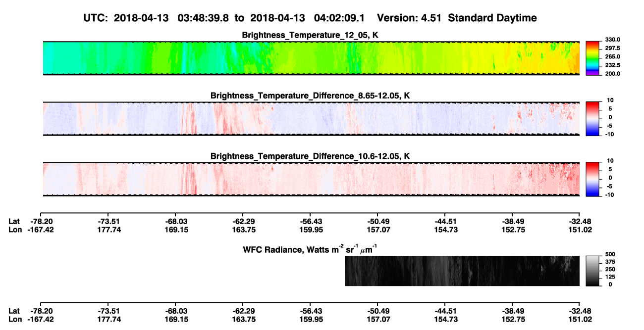Click the 8.65-12.05 difference image strip
The image size is (644, 330).
311,119
